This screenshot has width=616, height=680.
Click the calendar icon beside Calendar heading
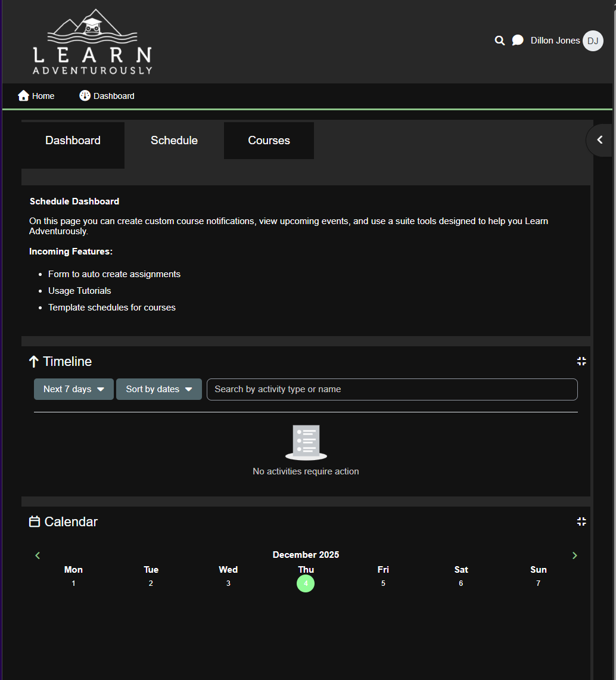(35, 521)
